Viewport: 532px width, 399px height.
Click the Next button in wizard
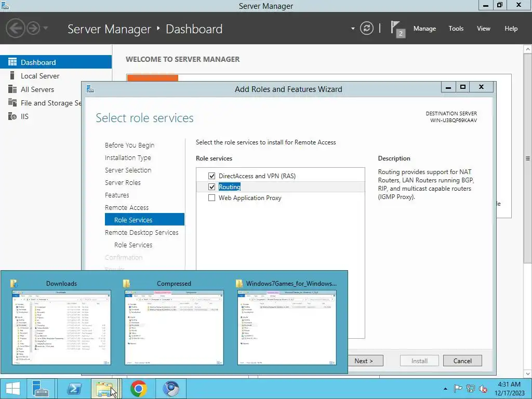click(365, 361)
